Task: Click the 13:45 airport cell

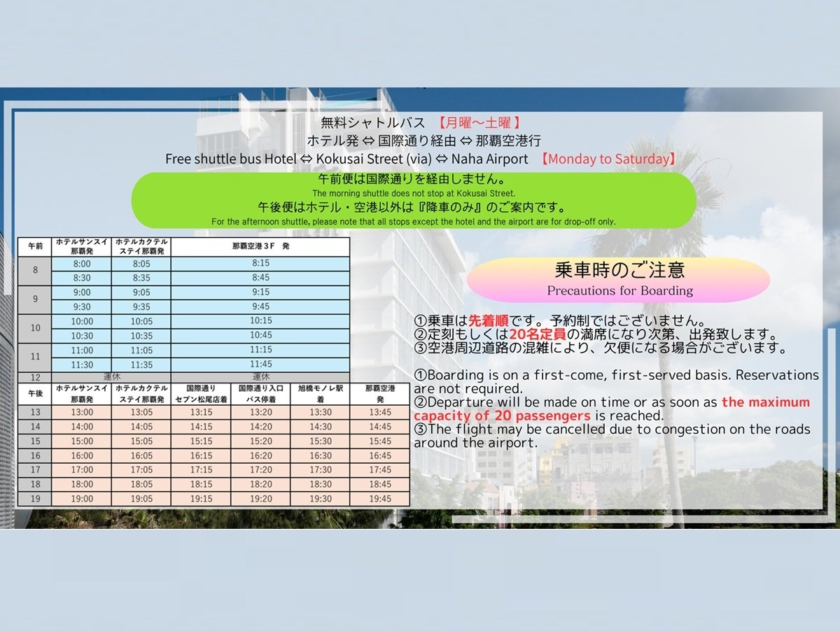Action: [x=380, y=412]
